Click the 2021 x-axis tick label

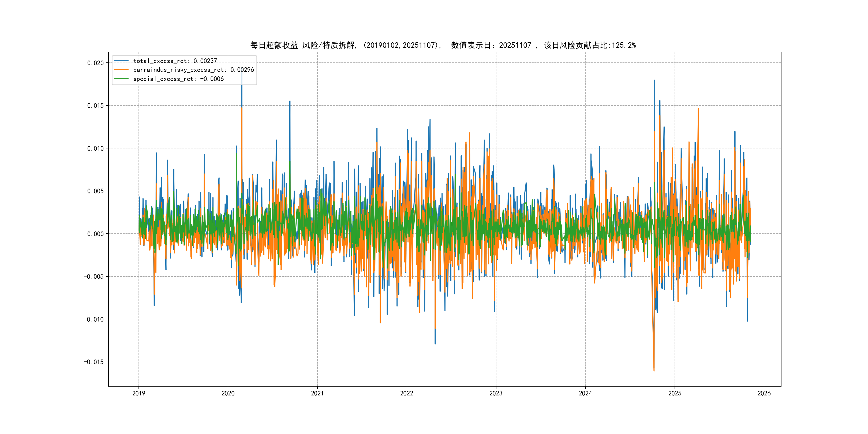coord(317,393)
